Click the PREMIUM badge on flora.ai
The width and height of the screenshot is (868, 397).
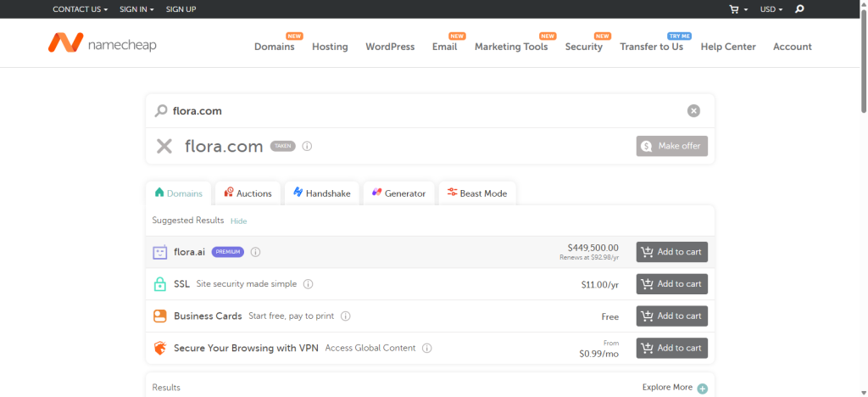[x=227, y=252]
